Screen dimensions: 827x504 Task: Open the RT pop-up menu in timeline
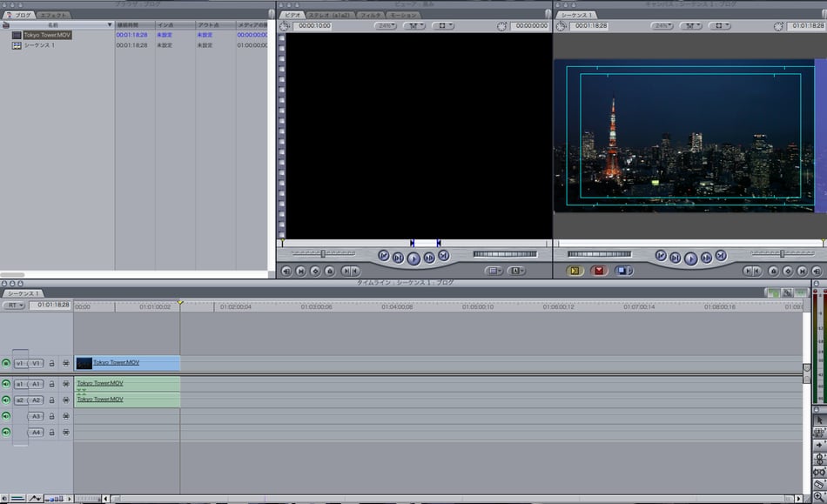[x=14, y=306]
